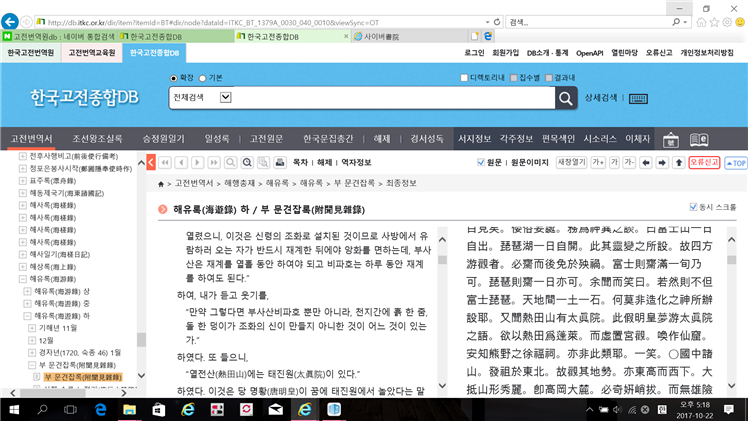Screen dimensions: 748x421
Task: Expand the 해유록(海游錄) 중 node
Action: point(27,304)
